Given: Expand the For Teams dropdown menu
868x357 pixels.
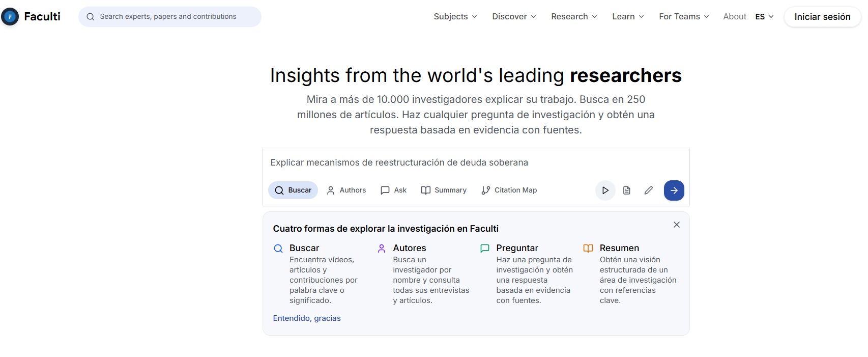Looking at the screenshot, I should (x=684, y=17).
